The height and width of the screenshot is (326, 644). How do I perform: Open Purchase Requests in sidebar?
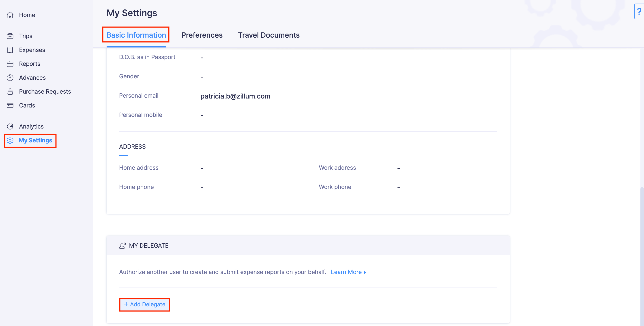[x=45, y=92]
